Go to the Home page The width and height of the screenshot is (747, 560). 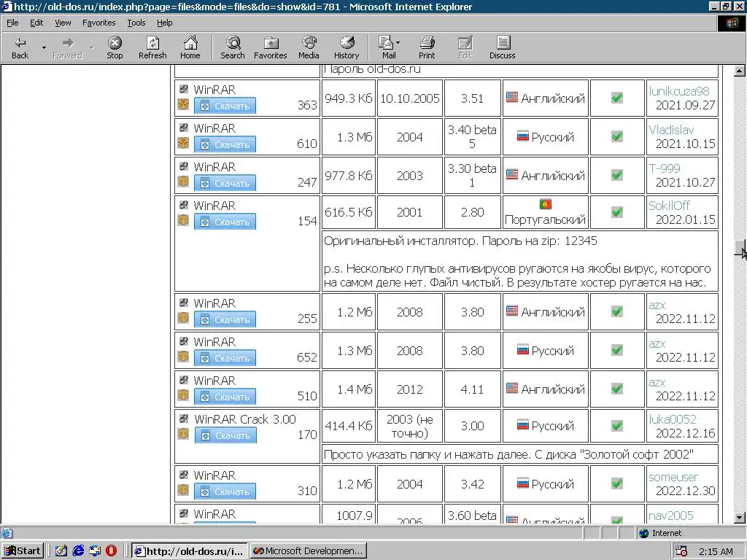tap(190, 47)
